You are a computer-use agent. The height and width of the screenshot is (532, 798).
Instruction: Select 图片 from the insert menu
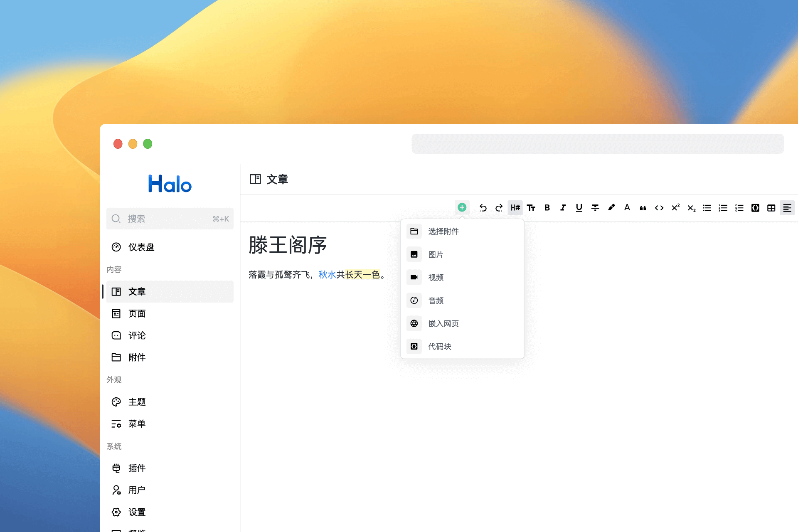(436, 254)
